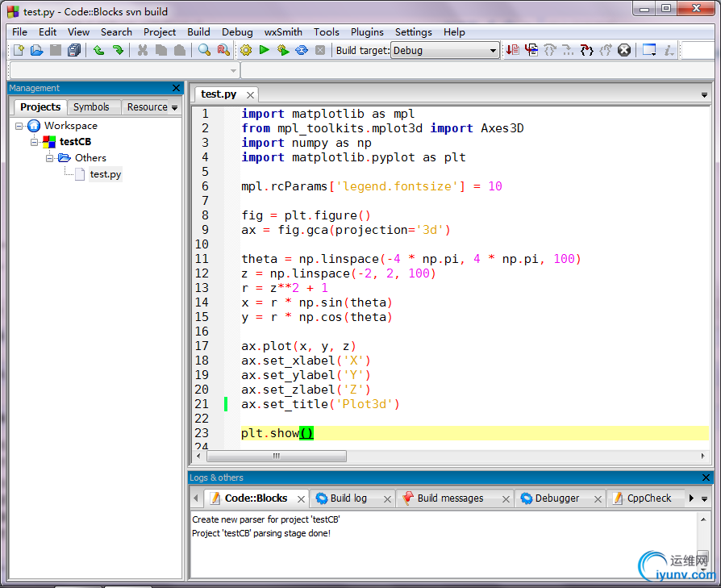Open the Logs tab list dropdown

pos(704,498)
